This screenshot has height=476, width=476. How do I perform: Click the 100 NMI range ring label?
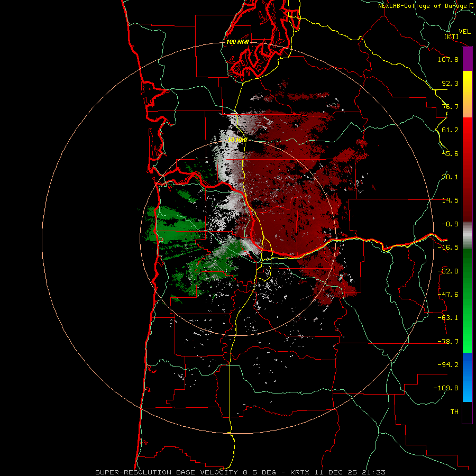point(237,42)
